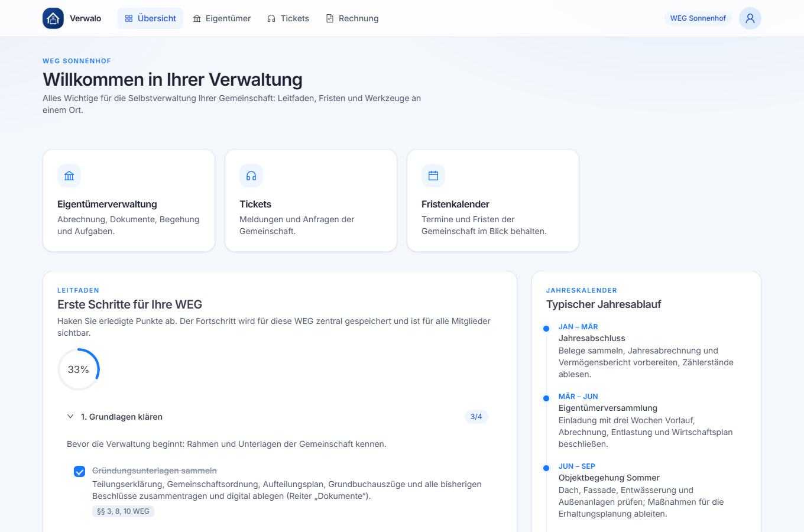
Task: Click the Jahresabschluss timeline entry title
Action: pos(592,338)
